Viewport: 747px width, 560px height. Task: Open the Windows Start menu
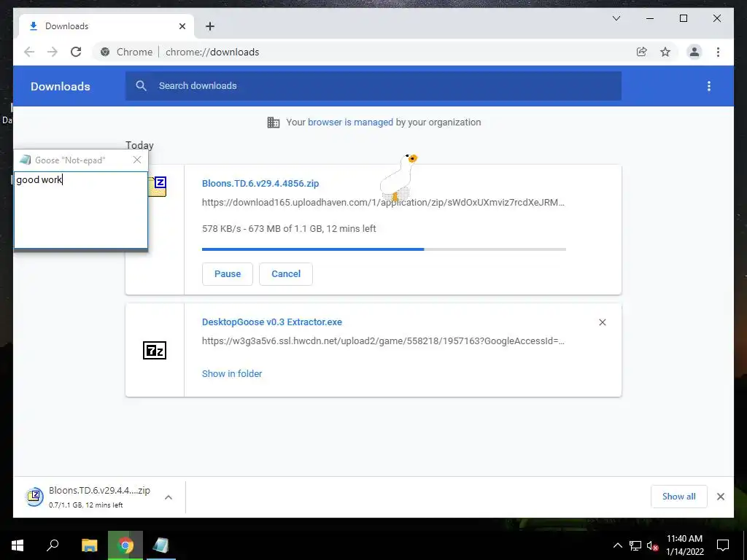(18, 545)
